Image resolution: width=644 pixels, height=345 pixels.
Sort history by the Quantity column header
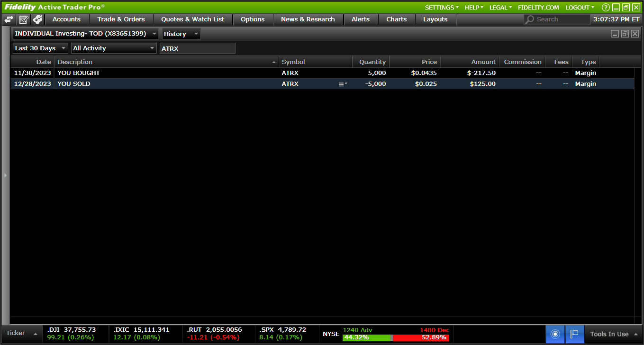pyautogui.click(x=371, y=62)
